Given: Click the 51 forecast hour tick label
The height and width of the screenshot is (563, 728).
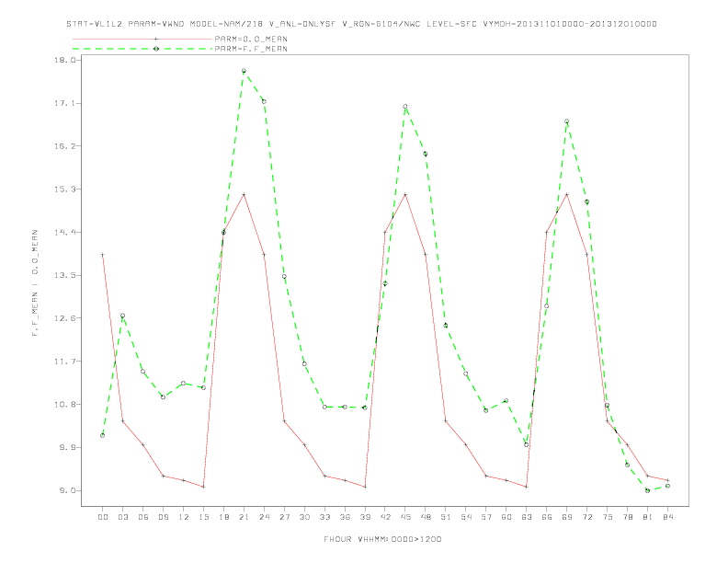Looking at the screenshot, I should 446,517.
